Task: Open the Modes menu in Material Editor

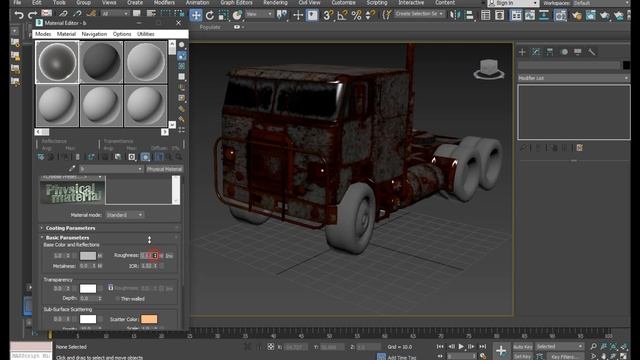Action: (x=43, y=34)
